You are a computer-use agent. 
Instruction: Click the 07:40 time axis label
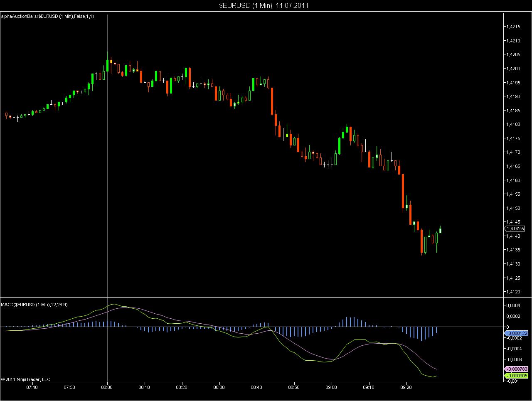(32, 387)
